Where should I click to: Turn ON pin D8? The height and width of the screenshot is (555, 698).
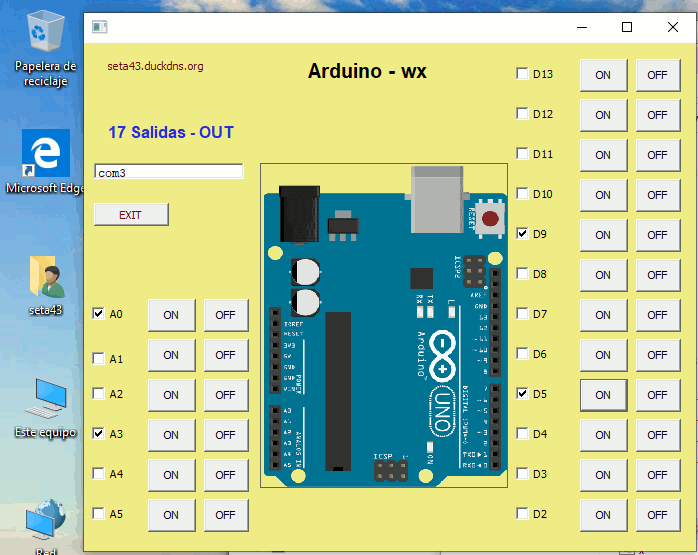[x=603, y=275]
